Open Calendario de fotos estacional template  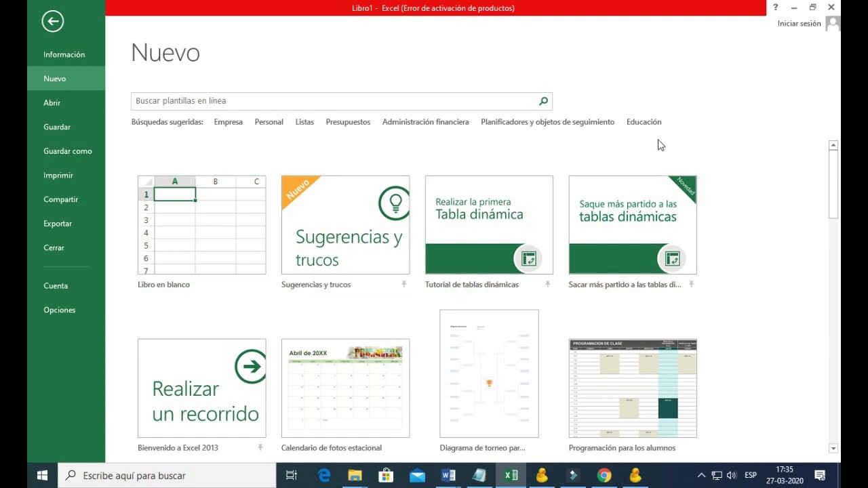pos(345,388)
